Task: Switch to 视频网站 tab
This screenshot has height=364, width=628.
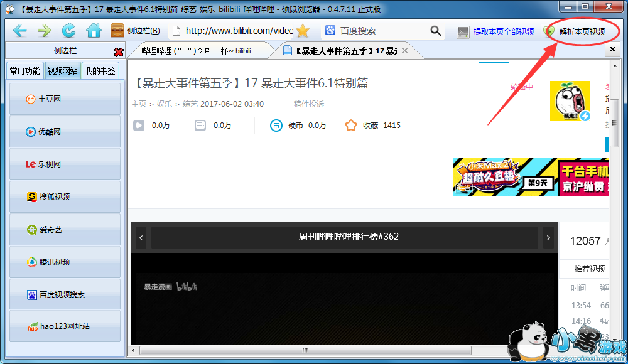Action: (62, 71)
